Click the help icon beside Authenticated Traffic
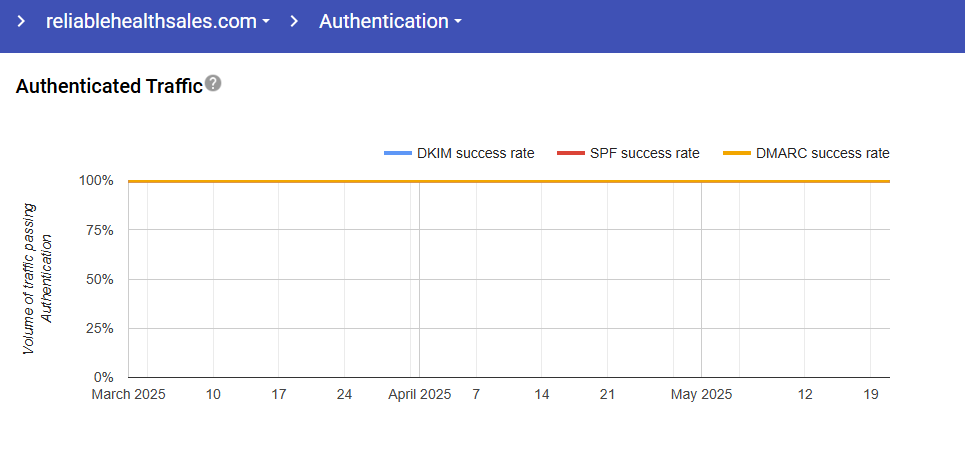 212,85
